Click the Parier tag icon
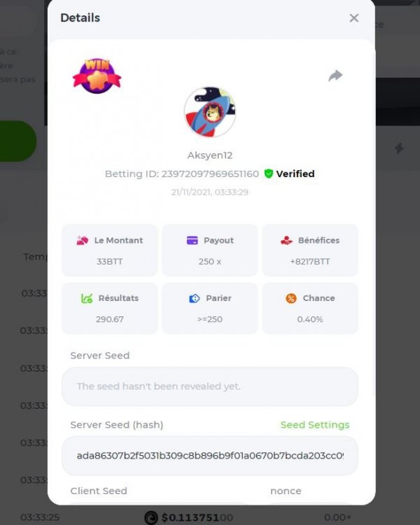The image size is (420, 525). pyautogui.click(x=195, y=298)
